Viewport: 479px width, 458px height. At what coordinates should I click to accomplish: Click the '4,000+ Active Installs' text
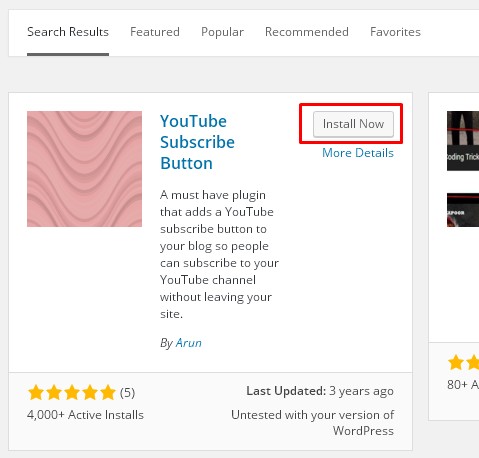pos(85,415)
